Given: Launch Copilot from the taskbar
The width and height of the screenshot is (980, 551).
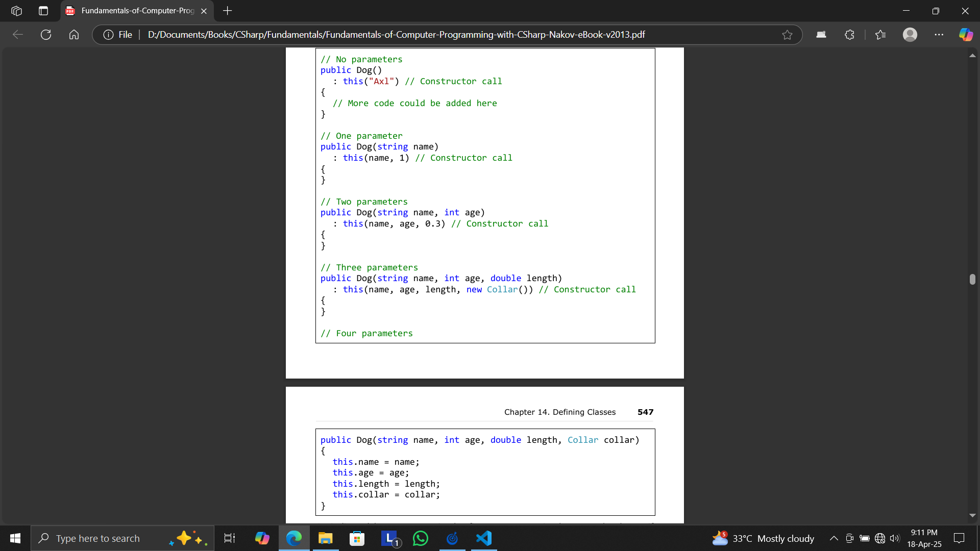Looking at the screenshot, I should (x=262, y=538).
